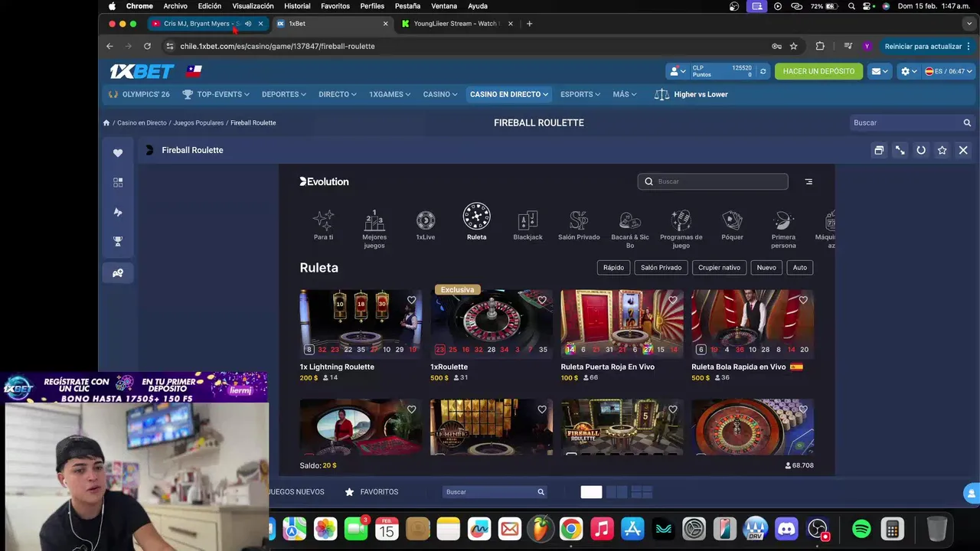Open the Primera persona category
Viewport: 980px width, 551px height.
pyautogui.click(x=783, y=229)
